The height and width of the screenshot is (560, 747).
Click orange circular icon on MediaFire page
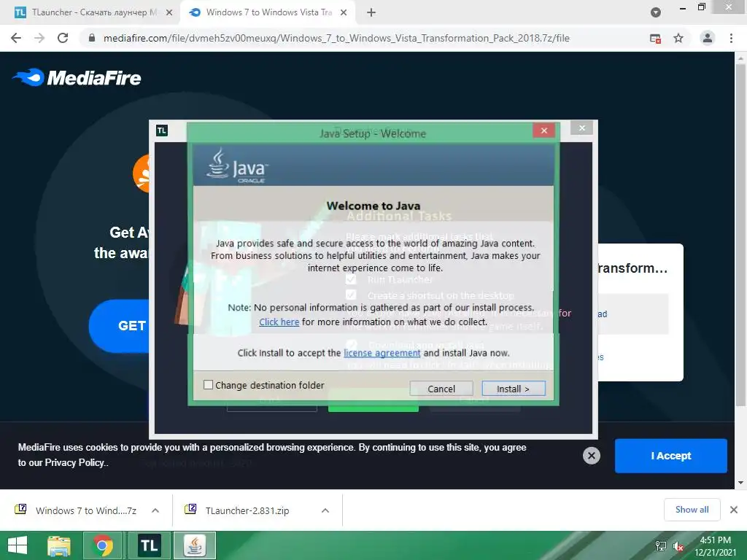[x=142, y=174]
